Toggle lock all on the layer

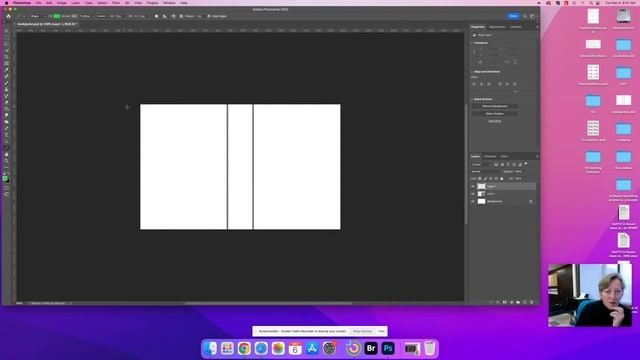tap(502, 179)
